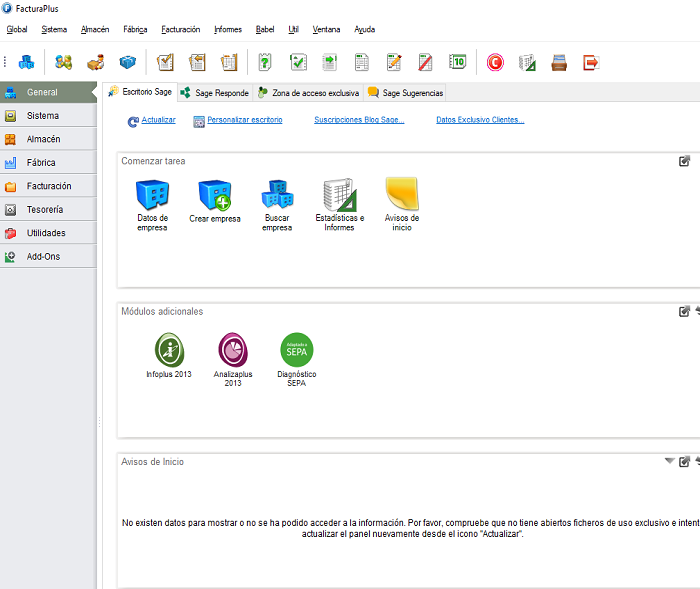Switch to Zona de acceso exclusiva tab
The image size is (700, 589).
309,93
